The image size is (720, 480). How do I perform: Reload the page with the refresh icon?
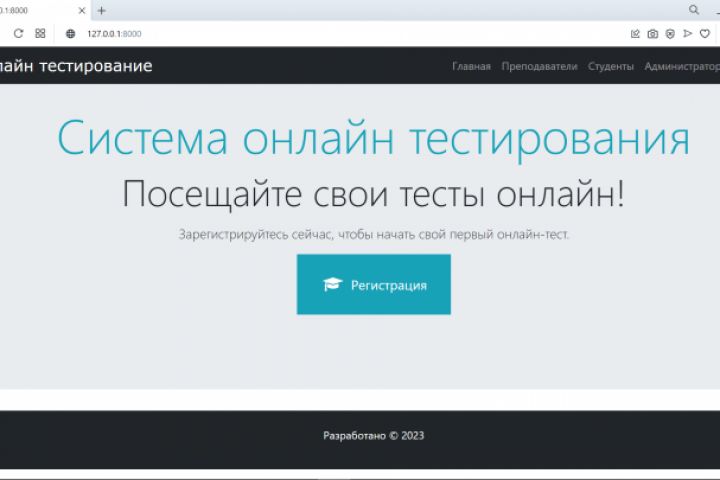pos(18,34)
